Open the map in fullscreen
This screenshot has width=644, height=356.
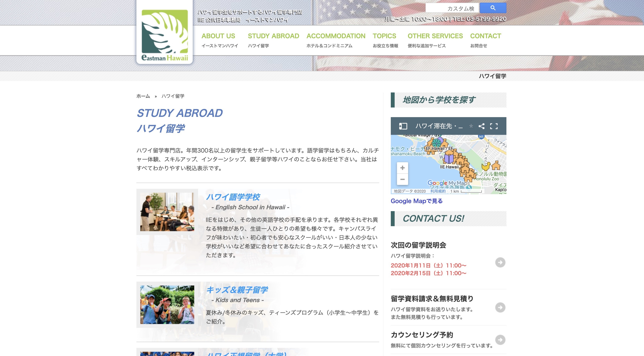pos(494,126)
